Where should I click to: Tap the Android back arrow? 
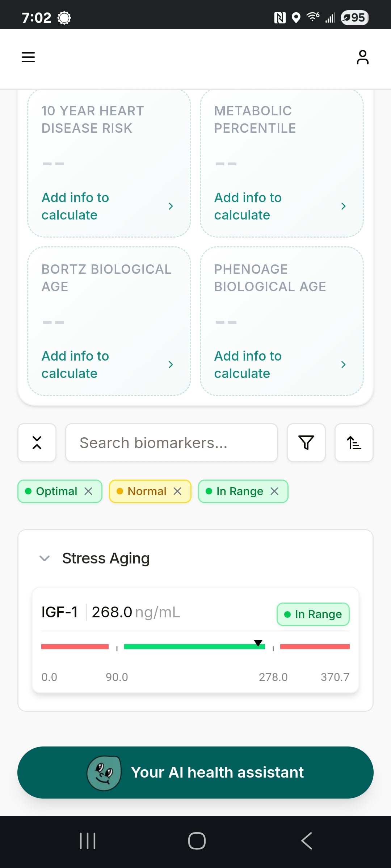[x=307, y=841]
